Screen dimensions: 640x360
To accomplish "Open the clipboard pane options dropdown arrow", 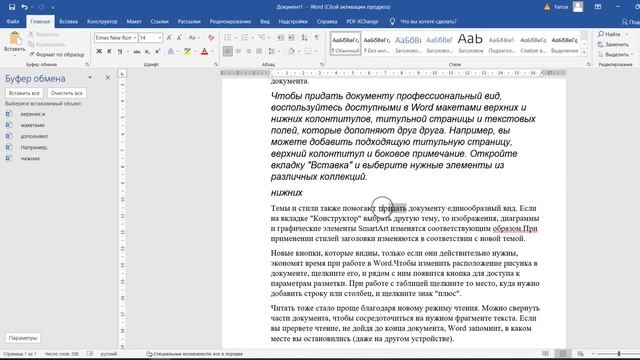I will point(90,78).
